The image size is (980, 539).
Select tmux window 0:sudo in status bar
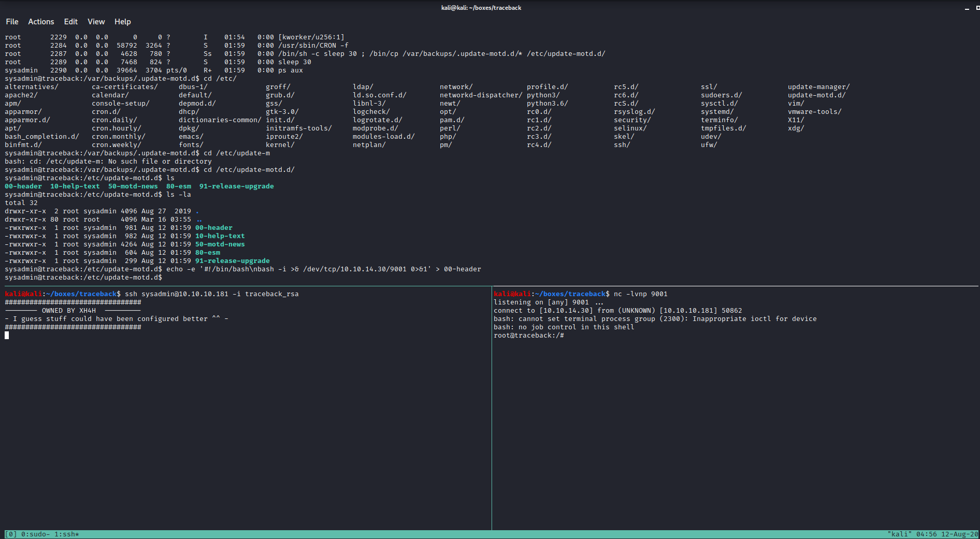36,534
